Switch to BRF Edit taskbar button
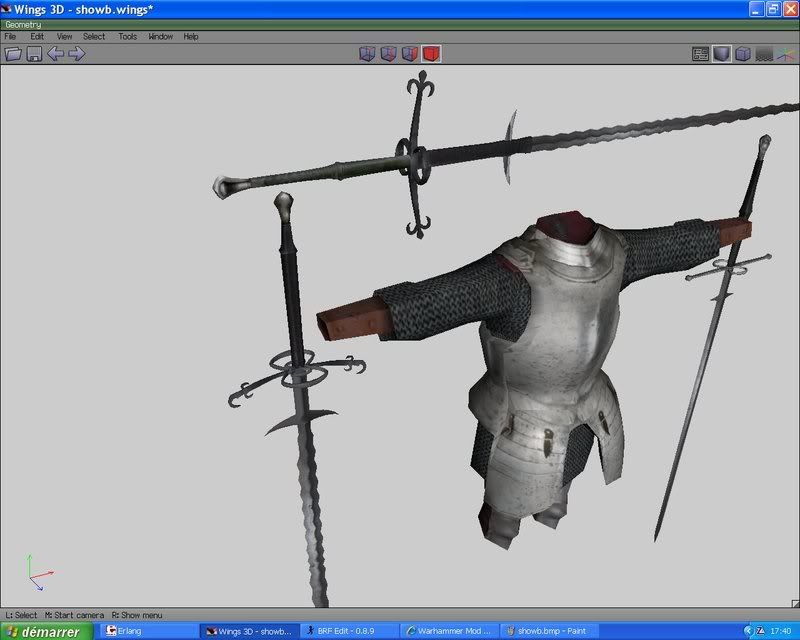Image resolution: width=800 pixels, height=640 pixels. pyautogui.click(x=351, y=631)
